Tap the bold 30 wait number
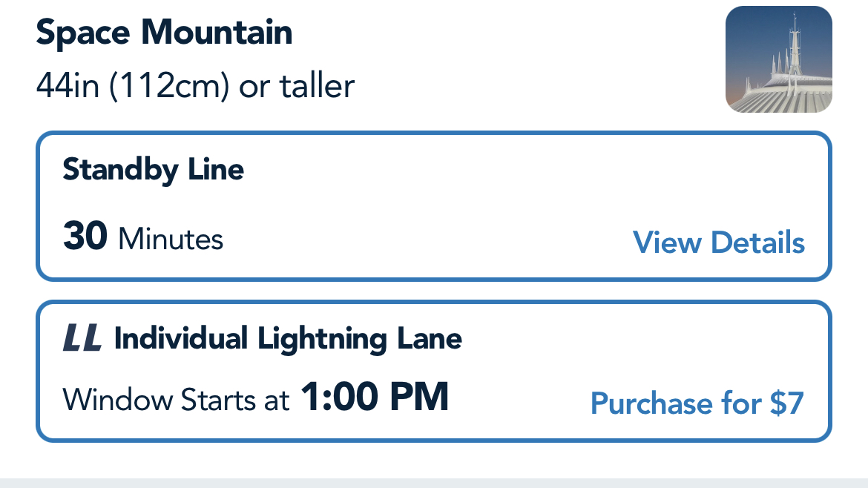 (x=85, y=237)
